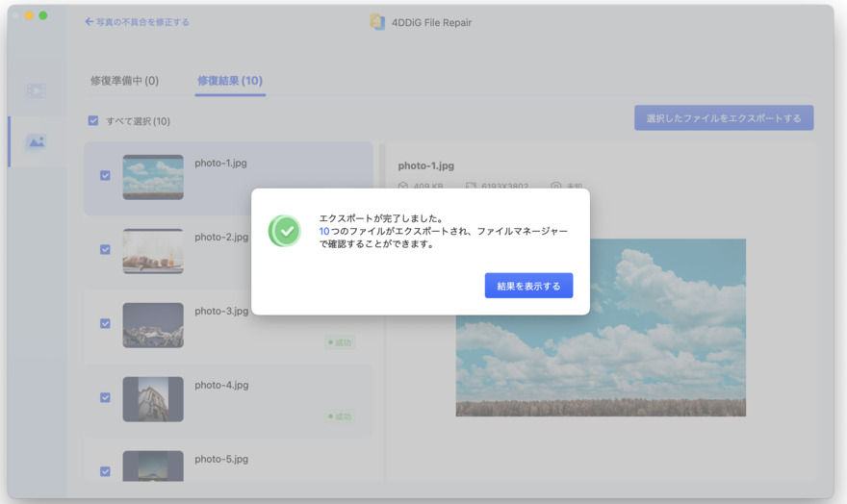
Task: Go back via 写真の不具合を修正する arrow
Action: pos(137,22)
